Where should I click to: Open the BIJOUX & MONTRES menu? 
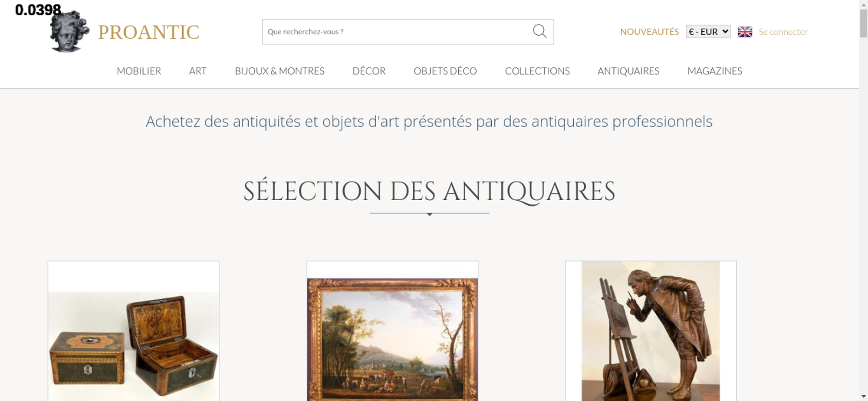pyautogui.click(x=279, y=71)
